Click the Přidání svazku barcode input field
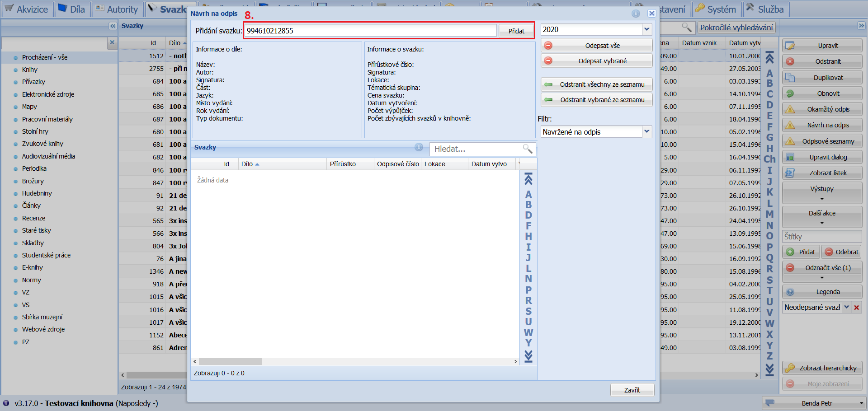This screenshot has width=868, height=411. tap(370, 31)
